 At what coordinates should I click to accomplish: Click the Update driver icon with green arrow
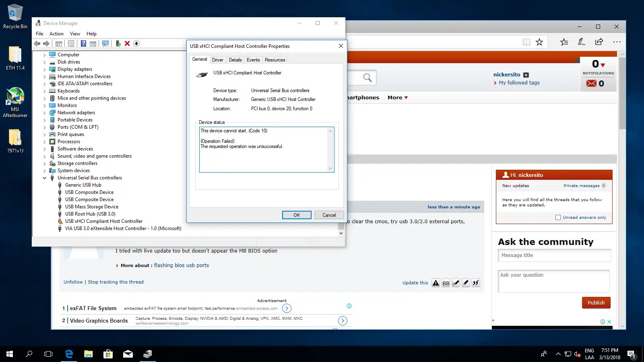118,43
